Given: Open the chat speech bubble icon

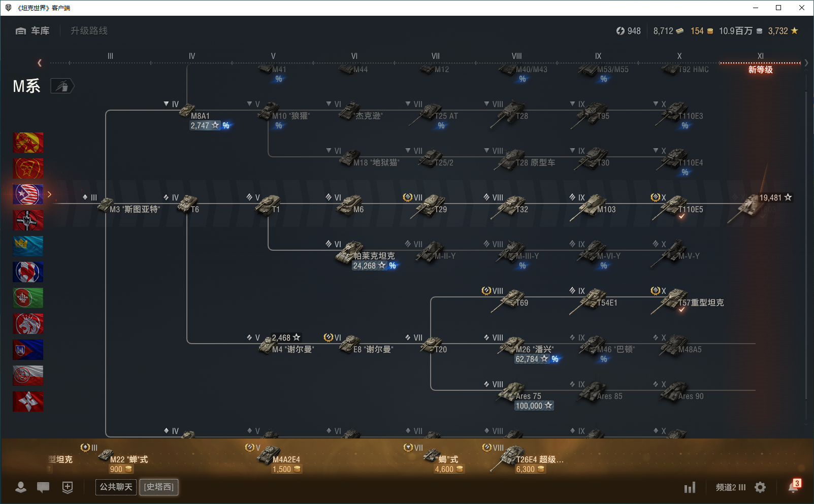Looking at the screenshot, I should [x=43, y=487].
